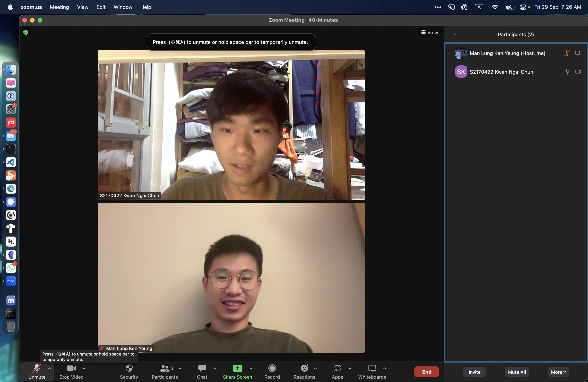Viewport: 588px width, 382px height.
Task: Unmute the microphone in toolbar
Action: (x=37, y=371)
